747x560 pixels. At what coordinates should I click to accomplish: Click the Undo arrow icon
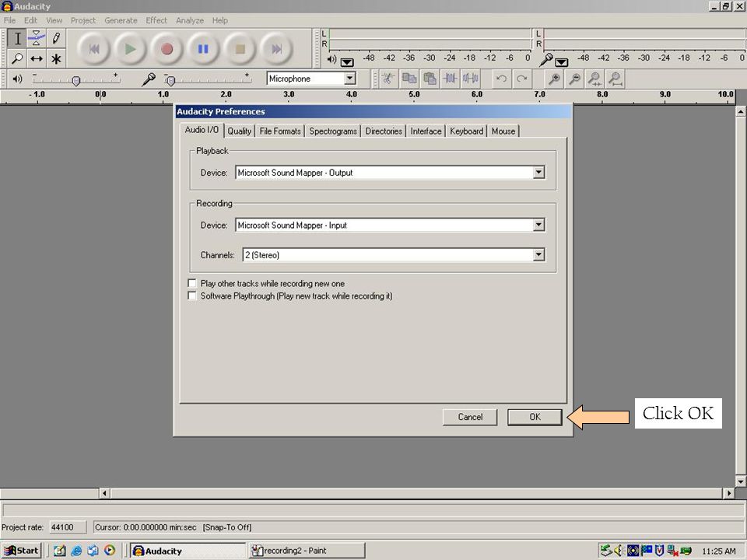500,79
